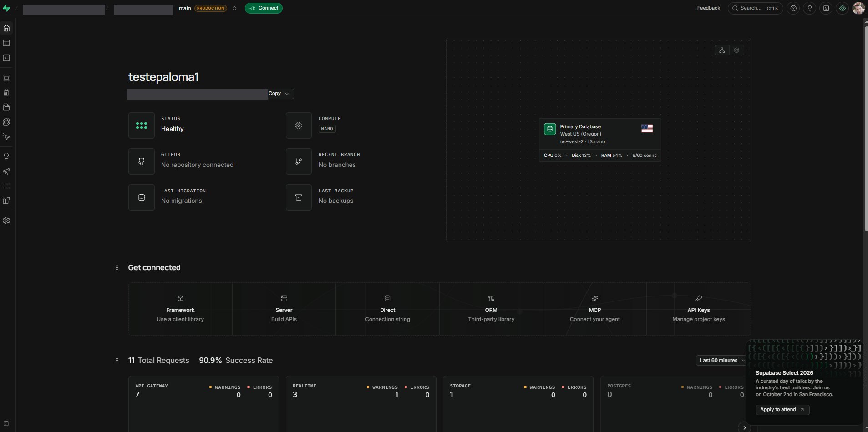Open the Storage stats card
This screenshot has width=868, height=432.
coord(518,404)
